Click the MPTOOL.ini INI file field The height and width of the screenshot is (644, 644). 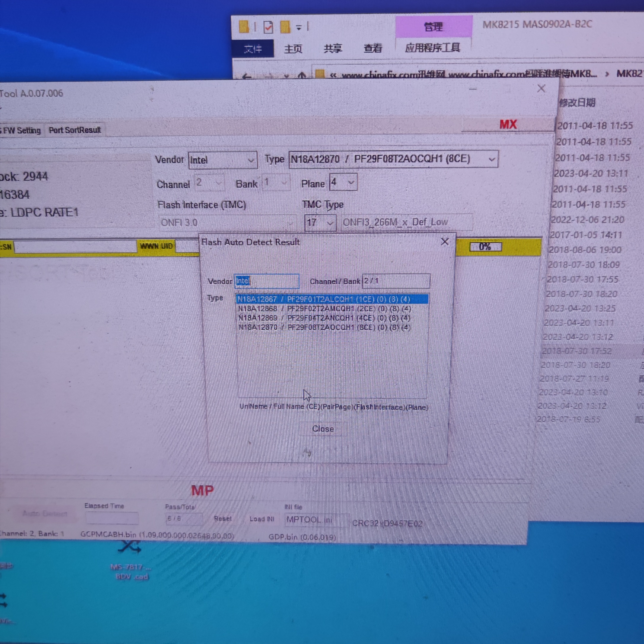(x=317, y=520)
